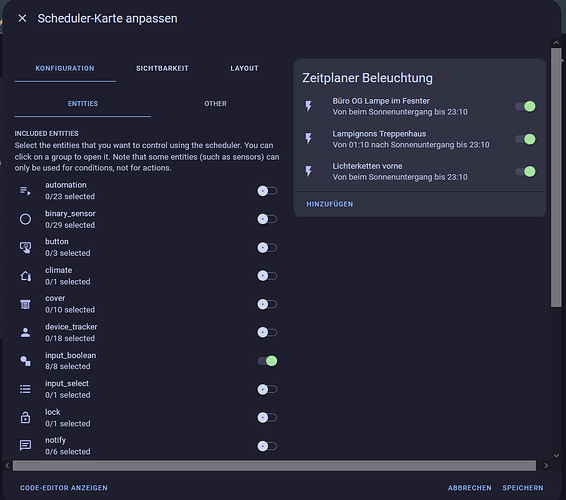Image resolution: width=566 pixels, height=500 pixels.
Task: Click the device_tracker person icon
Action: pyautogui.click(x=25, y=332)
